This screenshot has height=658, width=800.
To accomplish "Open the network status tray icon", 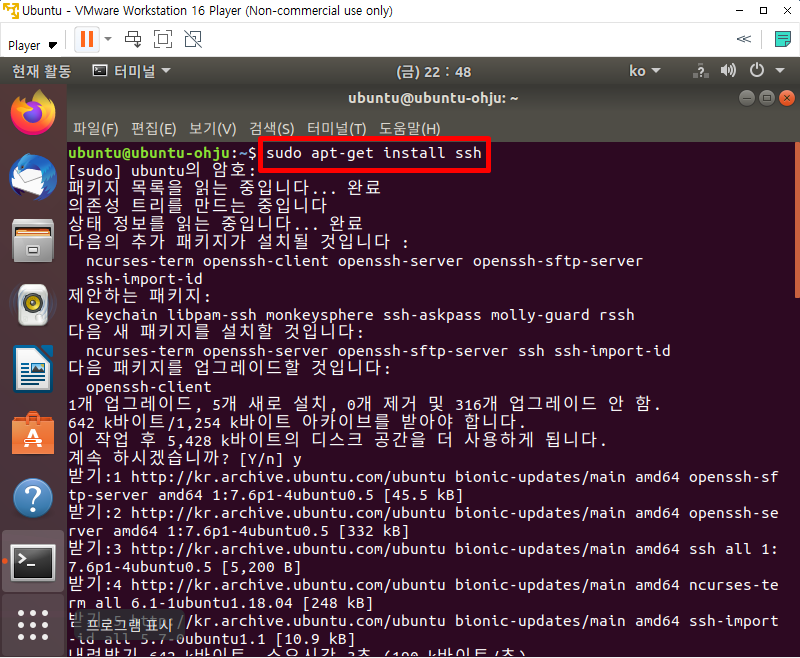I will [701, 71].
